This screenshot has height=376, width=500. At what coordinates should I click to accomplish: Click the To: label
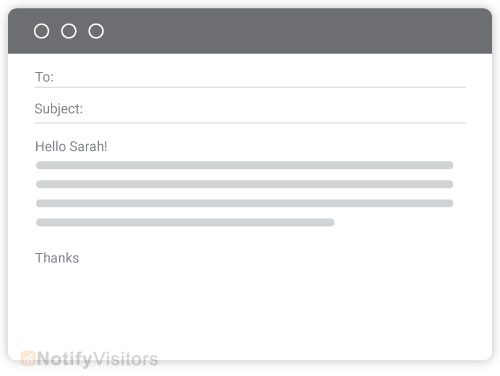pos(44,77)
